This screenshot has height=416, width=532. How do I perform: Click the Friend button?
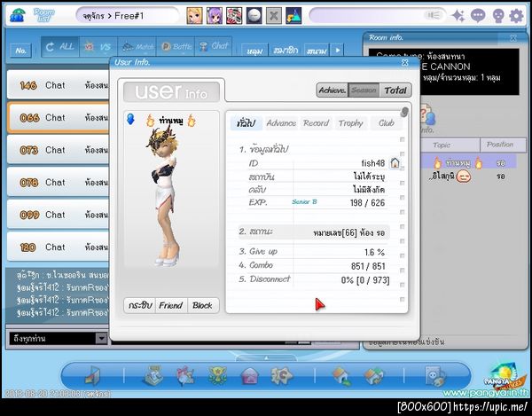(171, 305)
